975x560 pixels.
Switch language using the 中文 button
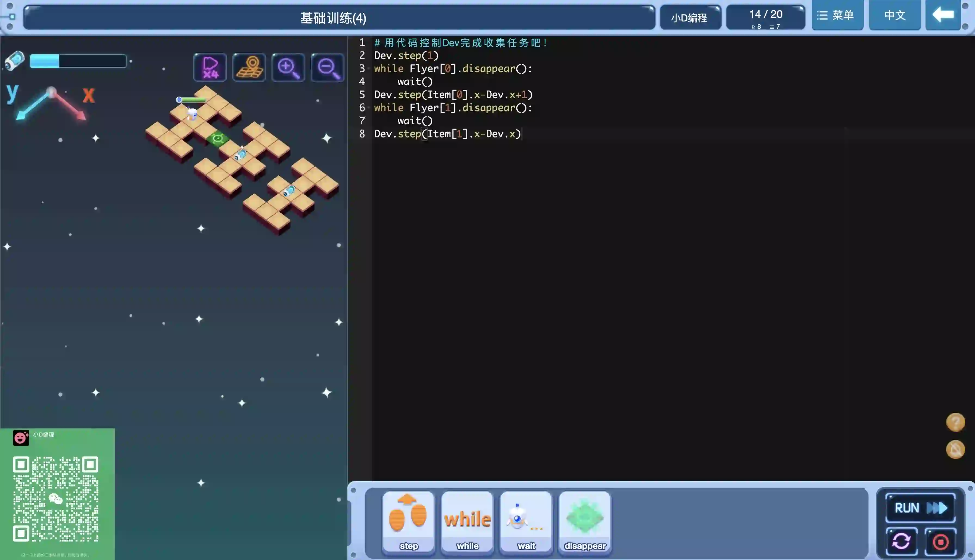[x=894, y=15]
